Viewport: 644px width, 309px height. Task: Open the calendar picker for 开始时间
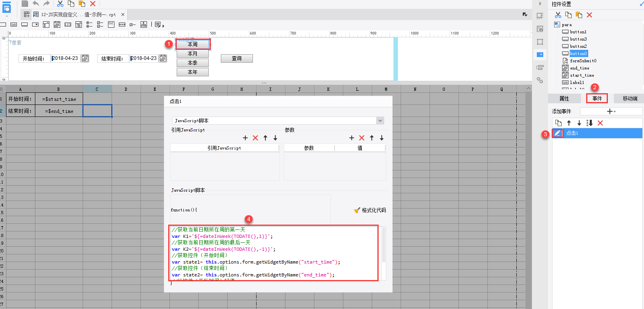click(85, 58)
